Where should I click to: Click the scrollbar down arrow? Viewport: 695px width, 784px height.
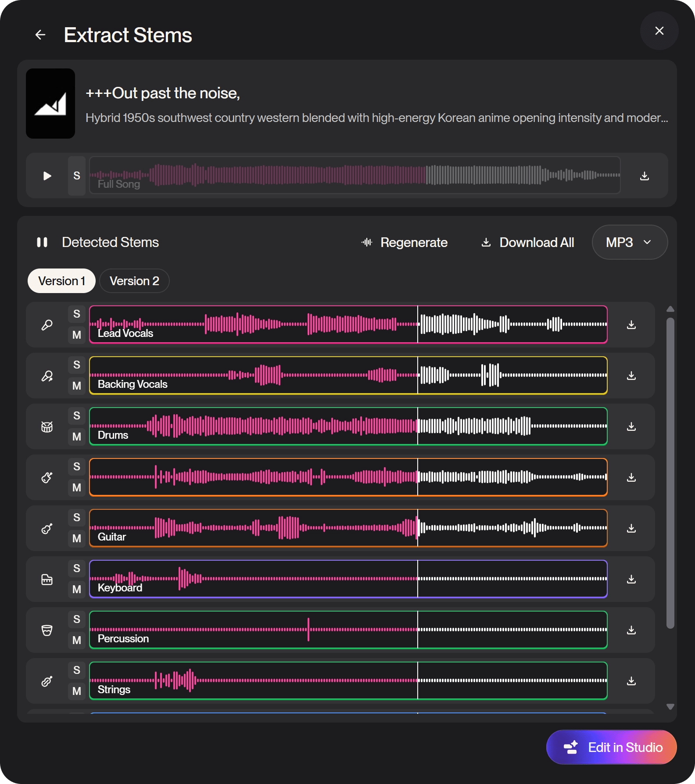coord(670,707)
